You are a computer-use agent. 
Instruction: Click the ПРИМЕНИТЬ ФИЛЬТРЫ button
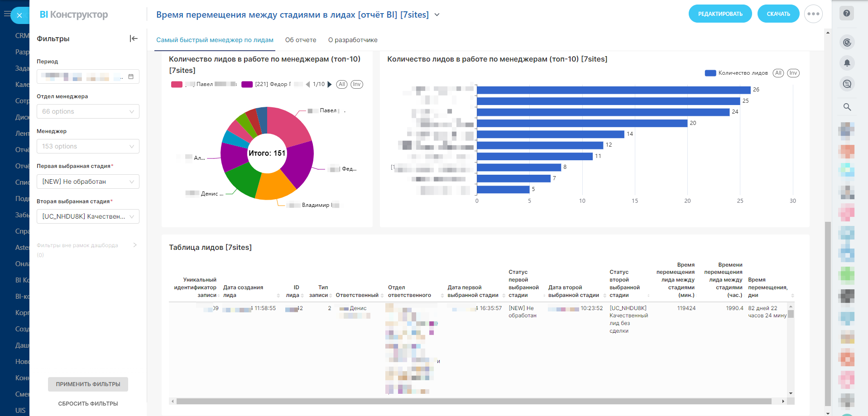click(88, 384)
